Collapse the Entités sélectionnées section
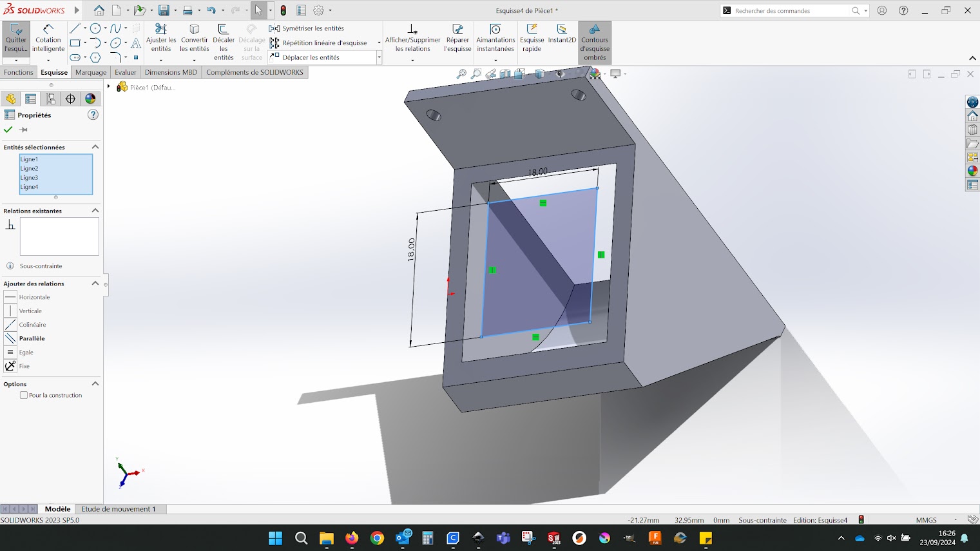This screenshot has height=551, width=980. pos(95,147)
